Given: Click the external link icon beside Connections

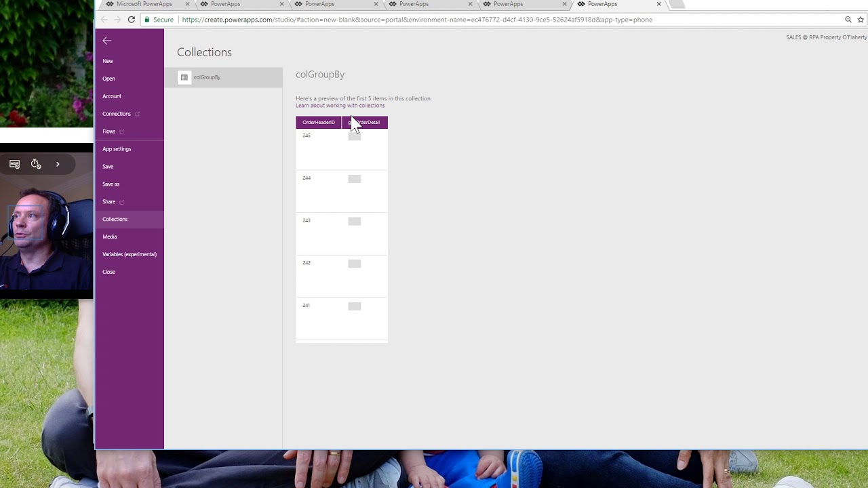Looking at the screenshot, I should (137, 114).
